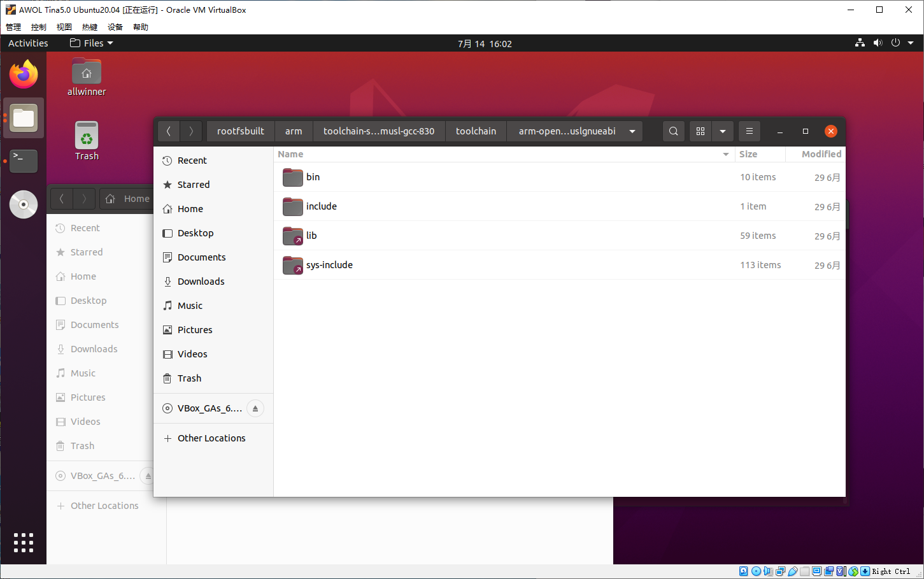Open the 设备 menu in VirtualBox

(x=115, y=27)
